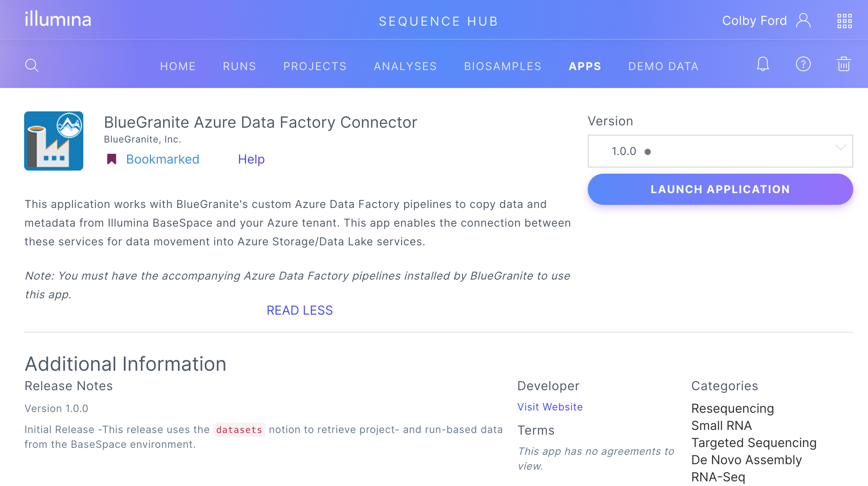868x486 pixels.
Task: Click the Small RNA category
Action: pyautogui.click(x=722, y=426)
